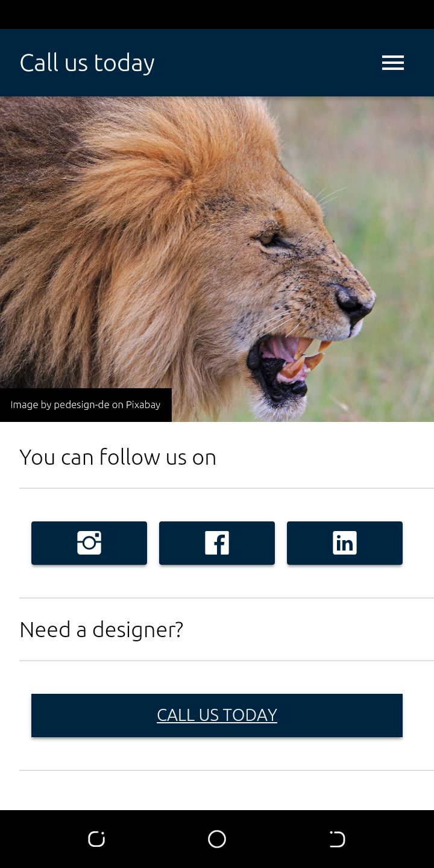Click the lion's black nose

[x=353, y=301]
